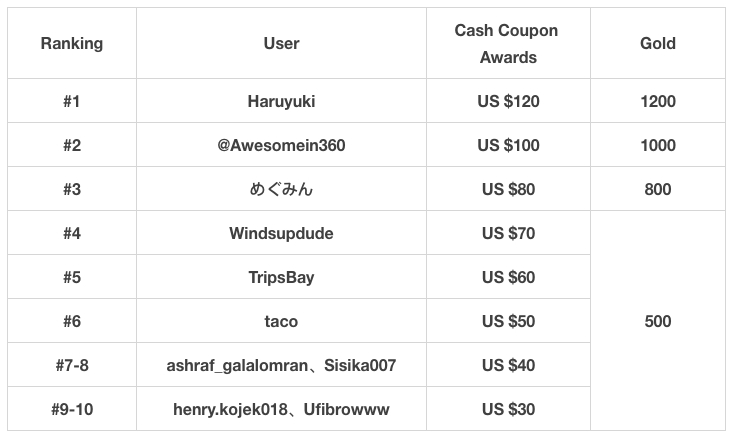Click the 1200 gold value
The width and height of the screenshot is (732, 438).
point(658,101)
